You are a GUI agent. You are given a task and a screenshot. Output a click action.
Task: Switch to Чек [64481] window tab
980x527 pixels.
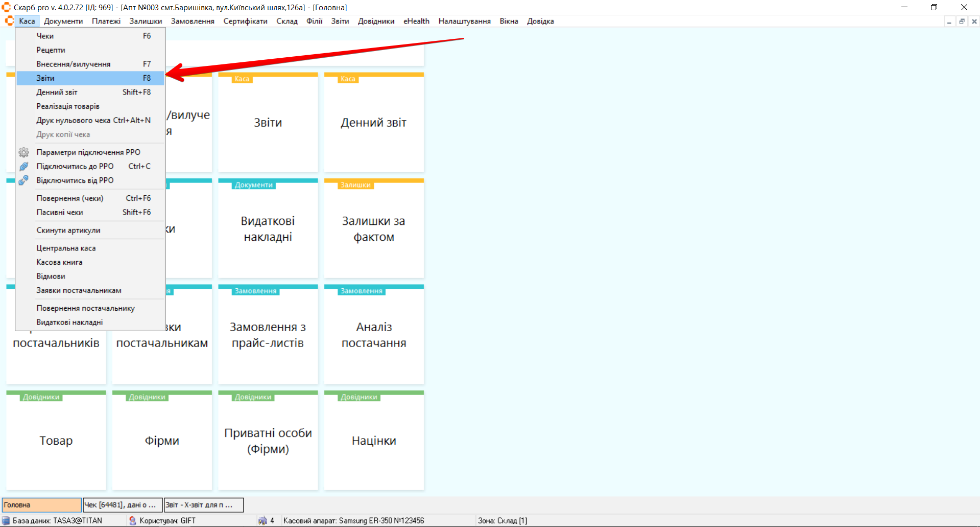tap(123, 505)
